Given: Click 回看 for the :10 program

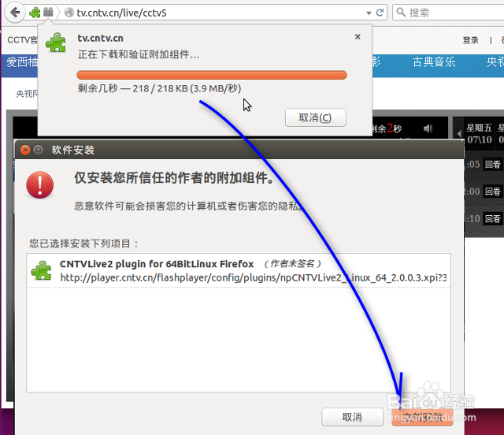Looking at the screenshot, I should point(493,219).
